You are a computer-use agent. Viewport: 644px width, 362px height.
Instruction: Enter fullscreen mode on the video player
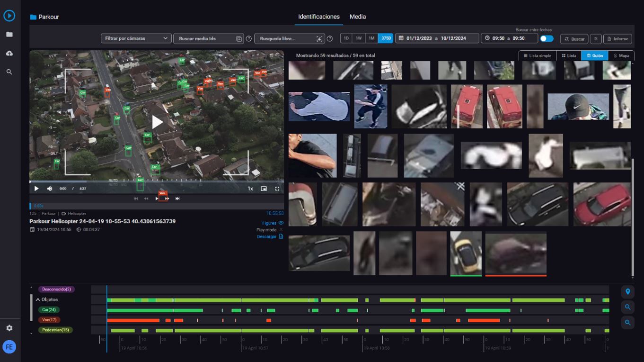point(277,189)
